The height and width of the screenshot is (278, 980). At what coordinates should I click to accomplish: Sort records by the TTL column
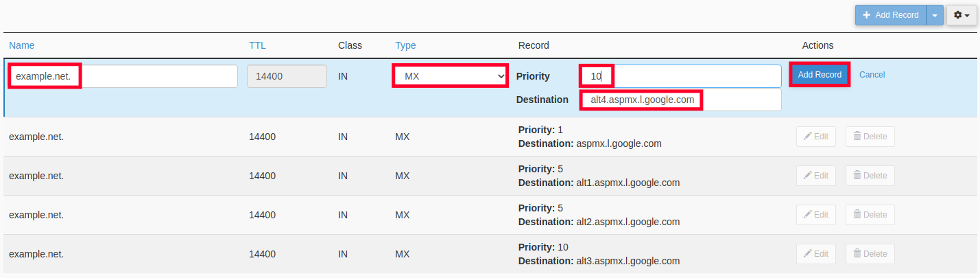pos(257,45)
